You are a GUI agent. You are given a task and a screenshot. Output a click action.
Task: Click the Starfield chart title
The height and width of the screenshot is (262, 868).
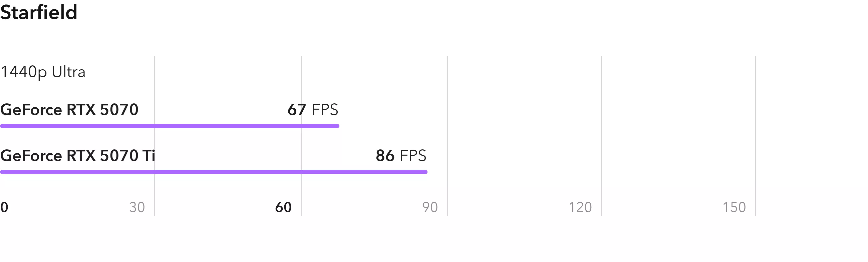coord(39,12)
